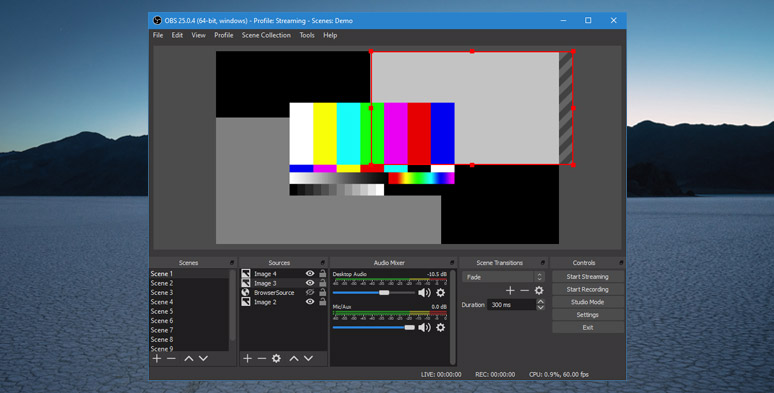Pop out the Audio Mixer dock icon
This screenshot has height=393, width=774.
coord(452,263)
